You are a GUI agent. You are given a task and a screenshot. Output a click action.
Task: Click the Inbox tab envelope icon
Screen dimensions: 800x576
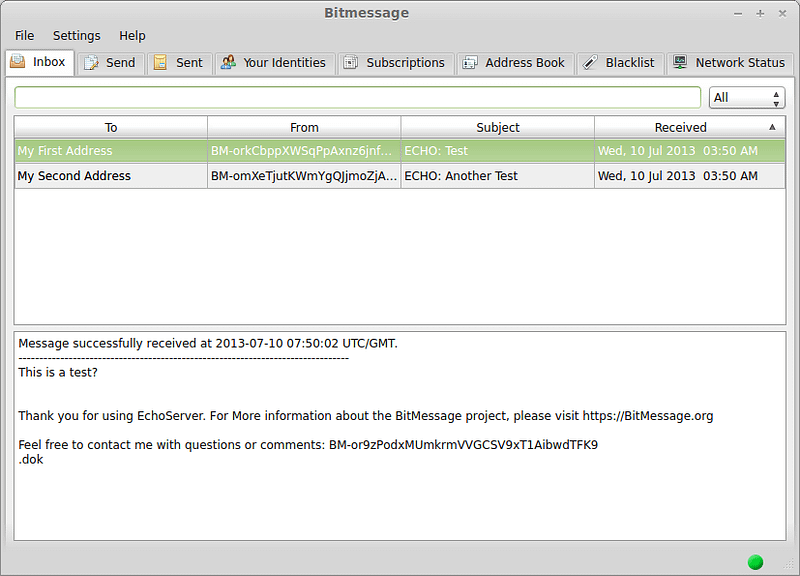point(18,62)
